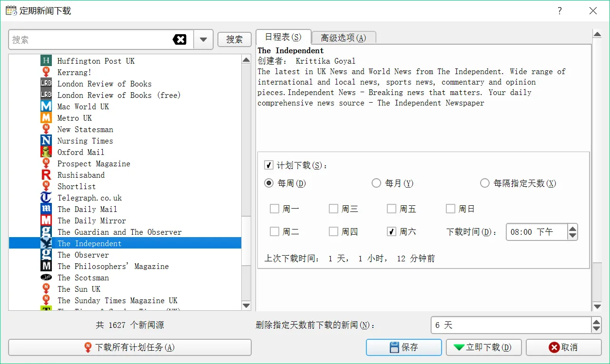Click the Mac World UK icon
Image resolution: width=610 pixels, height=364 pixels.
coord(46,106)
